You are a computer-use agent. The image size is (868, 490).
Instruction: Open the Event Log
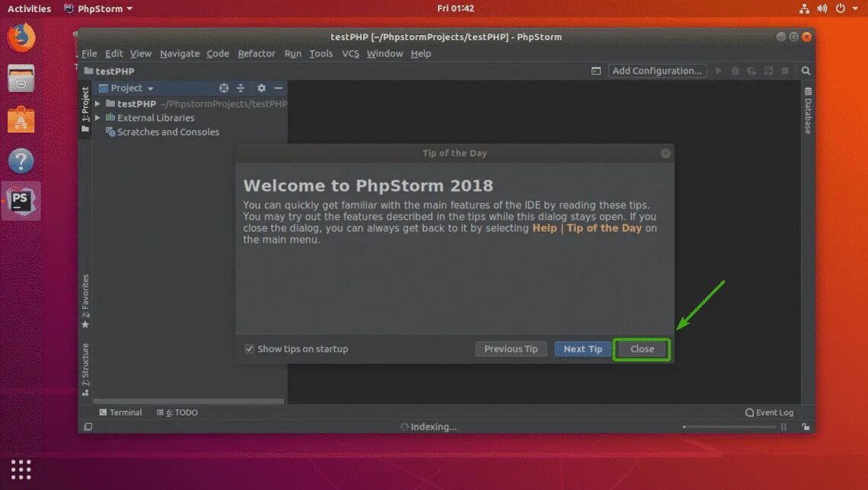pos(770,412)
